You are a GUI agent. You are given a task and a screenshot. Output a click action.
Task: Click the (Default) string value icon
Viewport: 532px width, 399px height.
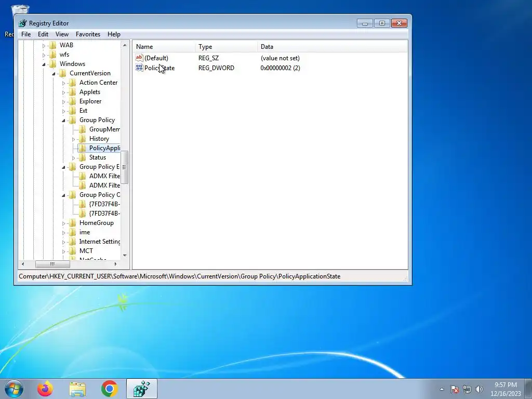(x=139, y=58)
